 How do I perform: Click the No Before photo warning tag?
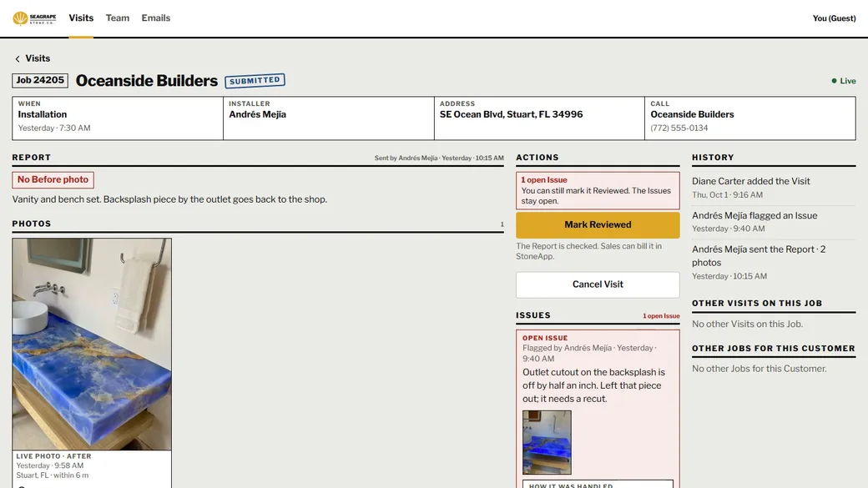[53, 180]
